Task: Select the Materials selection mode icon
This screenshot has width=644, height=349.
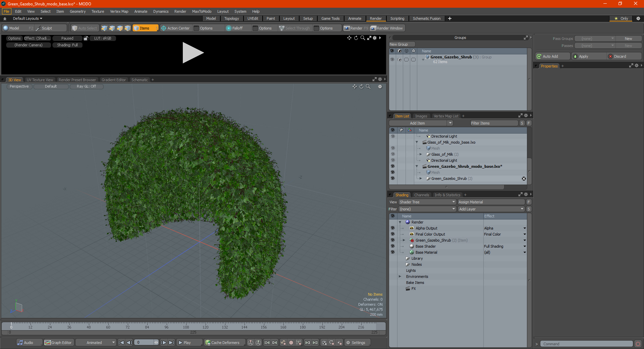Action: (127, 28)
